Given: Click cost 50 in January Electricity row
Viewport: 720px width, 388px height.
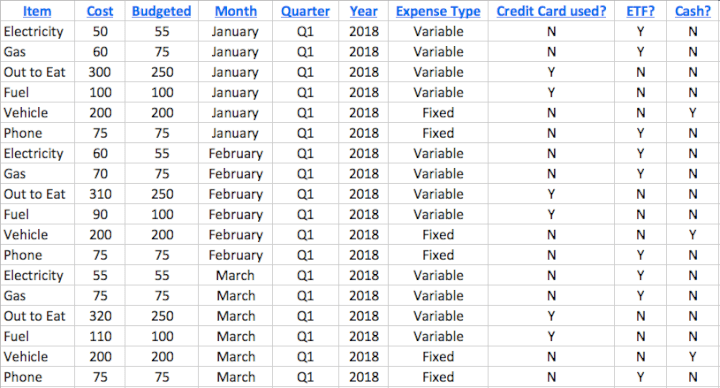Looking at the screenshot, I should click(100, 31).
